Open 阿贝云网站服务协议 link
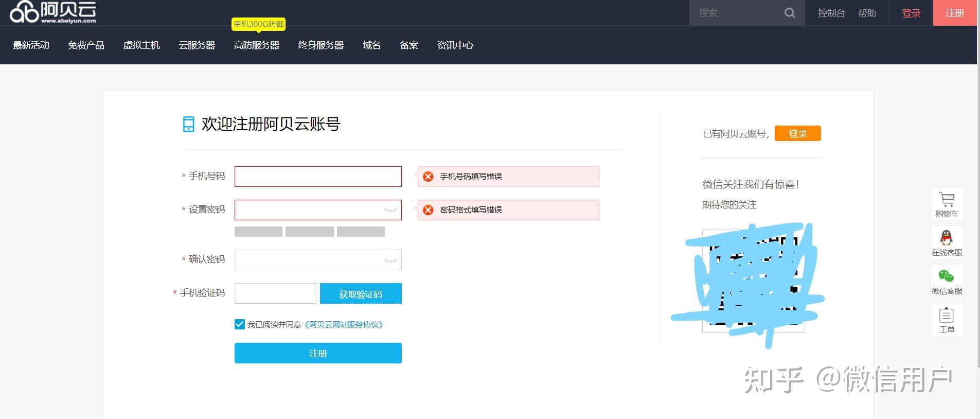The width and height of the screenshot is (980, 419). 344,324
